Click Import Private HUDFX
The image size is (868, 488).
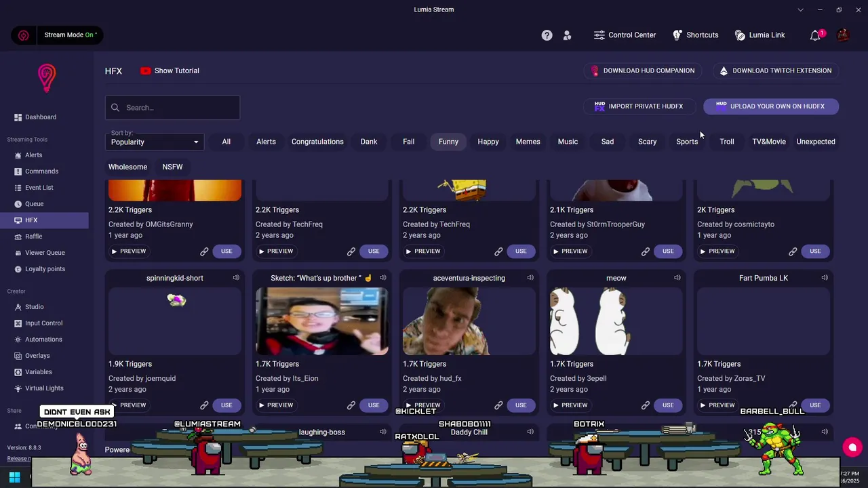tap(639, 106)
